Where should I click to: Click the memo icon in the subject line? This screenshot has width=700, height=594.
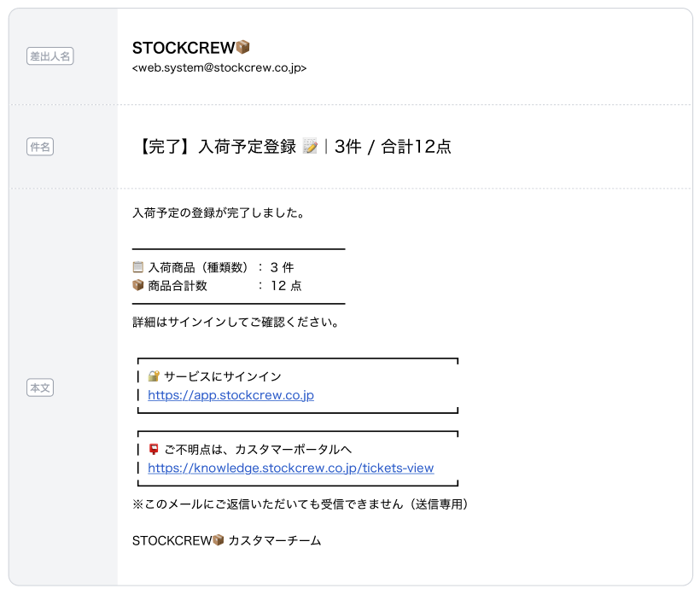[310, 147]
